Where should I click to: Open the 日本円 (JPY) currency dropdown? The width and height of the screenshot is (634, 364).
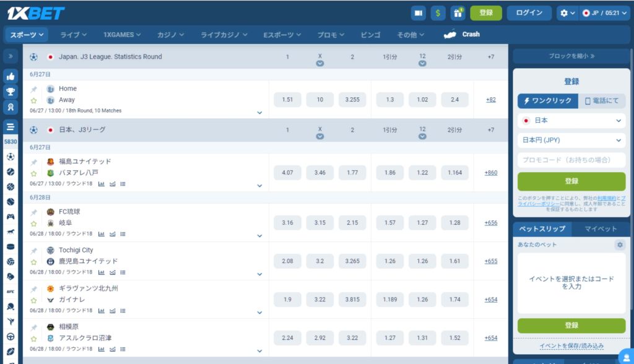(571, 140)
